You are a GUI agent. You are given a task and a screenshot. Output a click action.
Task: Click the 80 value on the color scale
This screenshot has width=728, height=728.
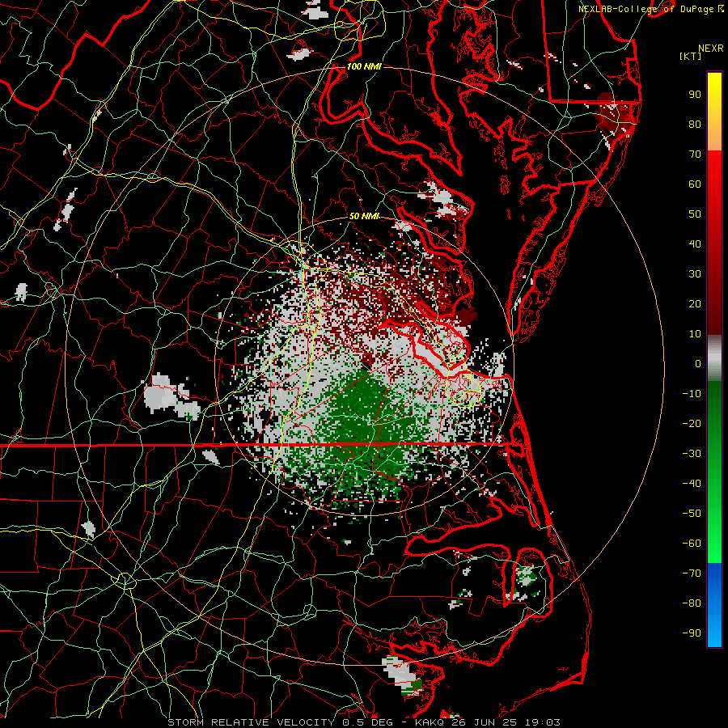pos(695,125)
